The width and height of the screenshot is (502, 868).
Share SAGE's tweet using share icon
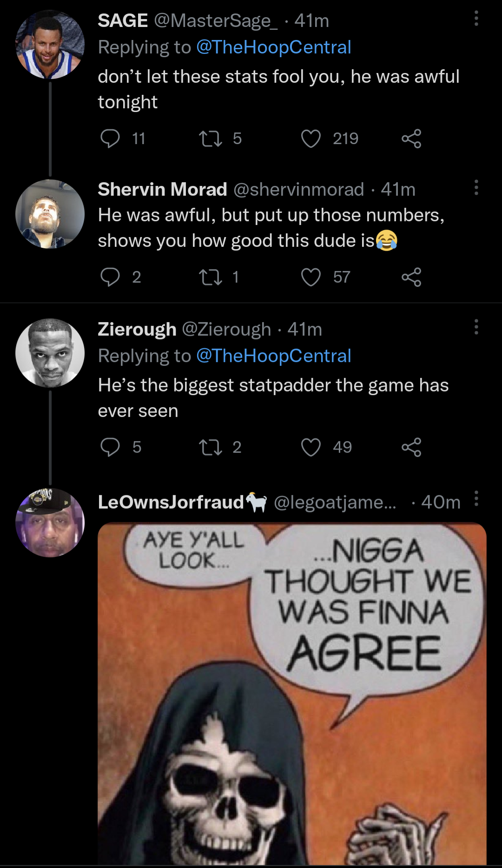[411, 139]
